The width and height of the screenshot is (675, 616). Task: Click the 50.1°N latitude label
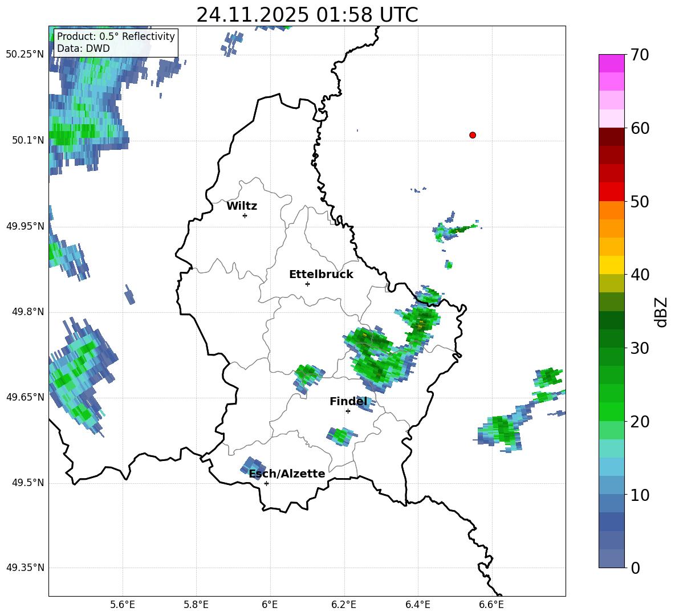(x=28, y=140)
